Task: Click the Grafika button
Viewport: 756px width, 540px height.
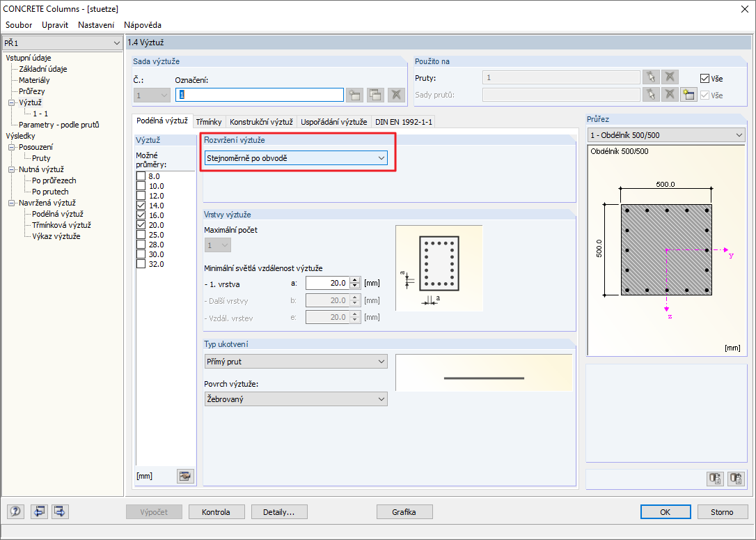Action: tap(404, 512)
